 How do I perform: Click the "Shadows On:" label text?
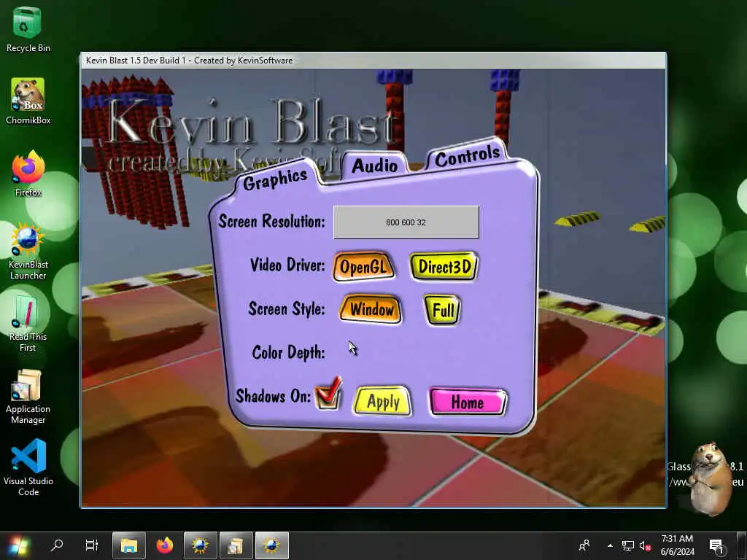point(273,396)
